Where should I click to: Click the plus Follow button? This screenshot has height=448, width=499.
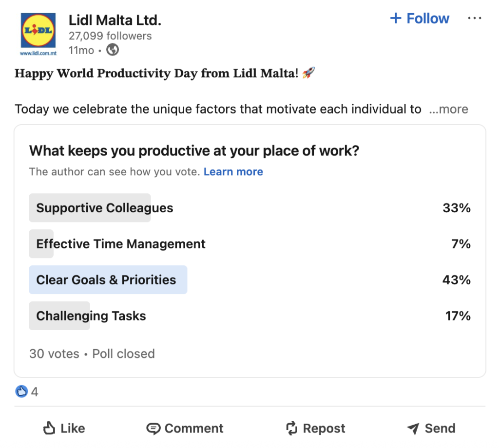point(420,19)
